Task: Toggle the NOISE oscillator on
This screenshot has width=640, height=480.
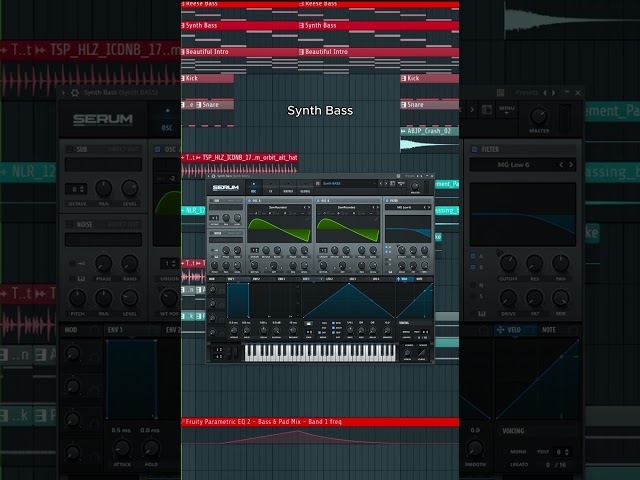Action: click(211, 233)
